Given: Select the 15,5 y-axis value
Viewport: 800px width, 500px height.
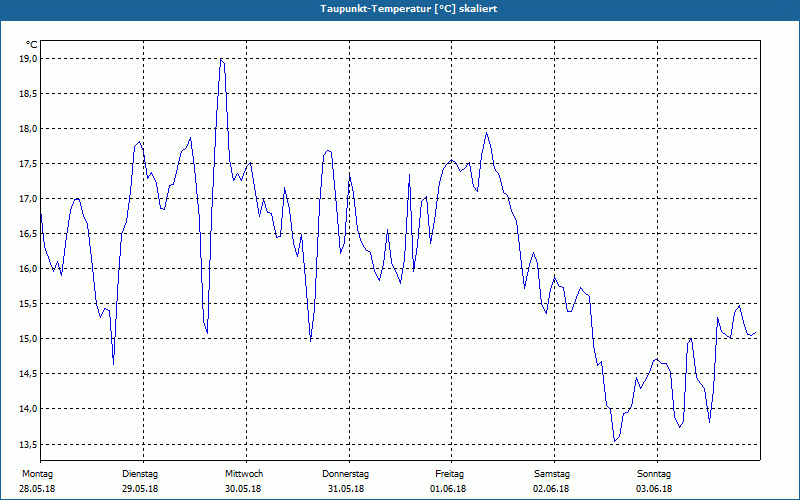Looking at the screenshot, I should [x=29, y=304].
